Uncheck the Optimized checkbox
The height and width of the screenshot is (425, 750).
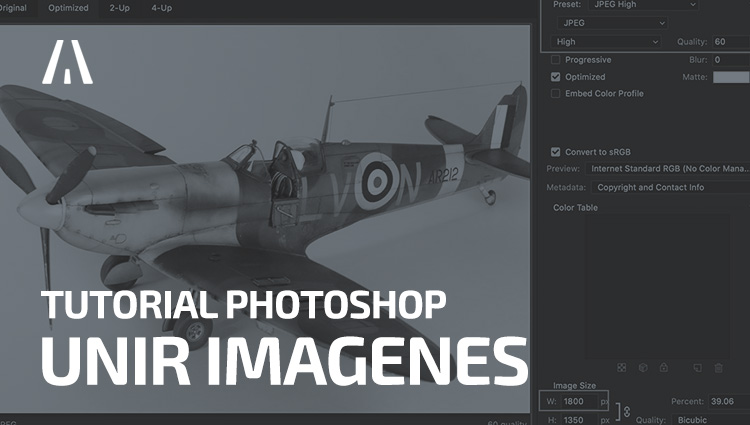[555, 77]
